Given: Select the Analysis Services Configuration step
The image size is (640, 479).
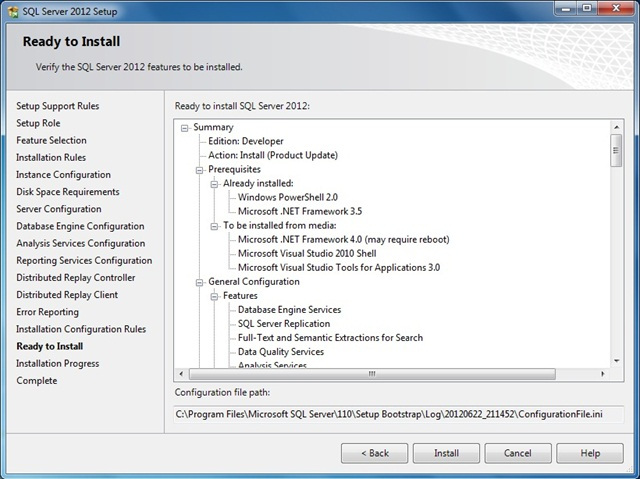Looking at the screenshot, I should (81, 243).
